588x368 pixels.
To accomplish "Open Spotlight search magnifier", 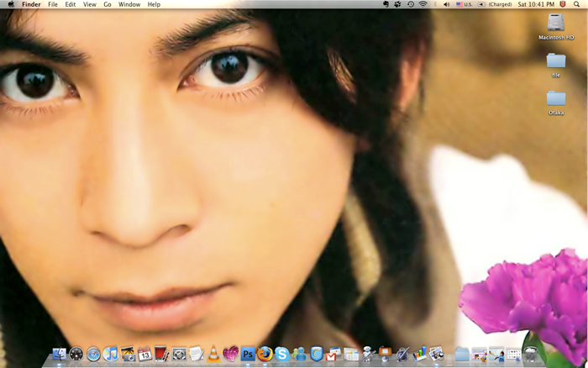I will [x=577, y=4].
